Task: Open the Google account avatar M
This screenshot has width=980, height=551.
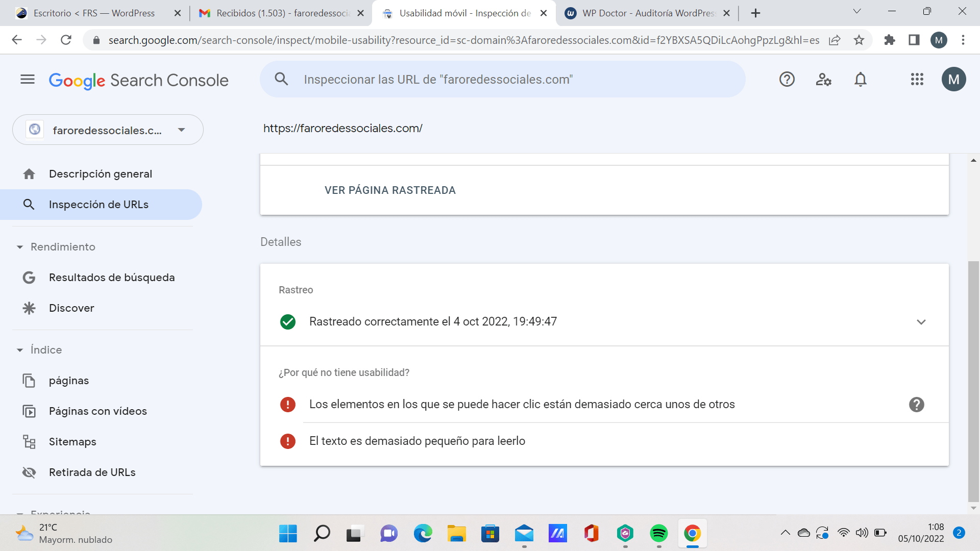Action: click(953, 80)
